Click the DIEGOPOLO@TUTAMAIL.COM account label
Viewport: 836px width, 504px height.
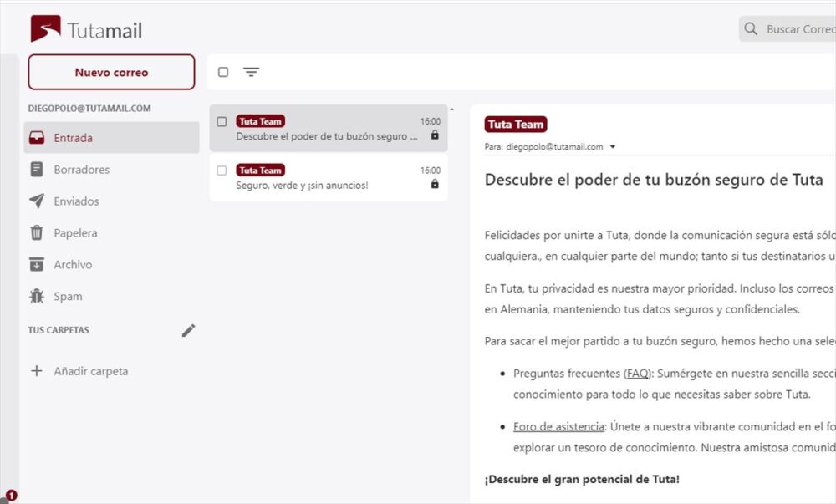tap(89, 108)
